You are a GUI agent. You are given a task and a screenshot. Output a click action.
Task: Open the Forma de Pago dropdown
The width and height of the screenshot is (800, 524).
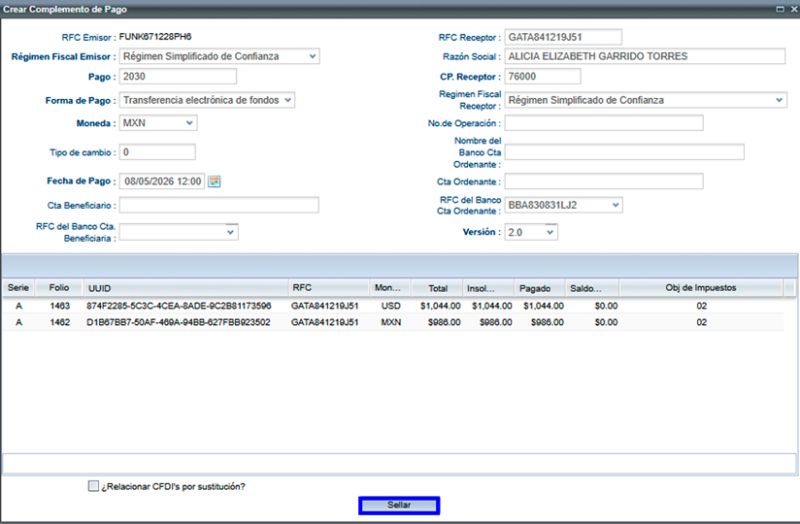click(x=288, y=100)
